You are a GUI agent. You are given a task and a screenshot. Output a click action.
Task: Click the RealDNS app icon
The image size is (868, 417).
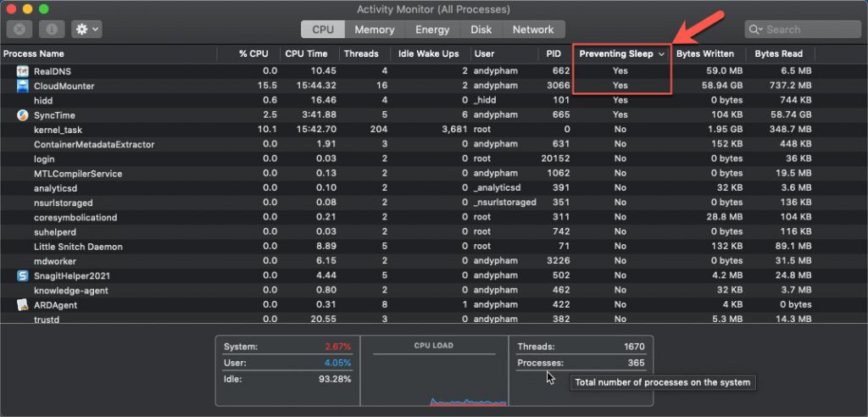[23, 71]
